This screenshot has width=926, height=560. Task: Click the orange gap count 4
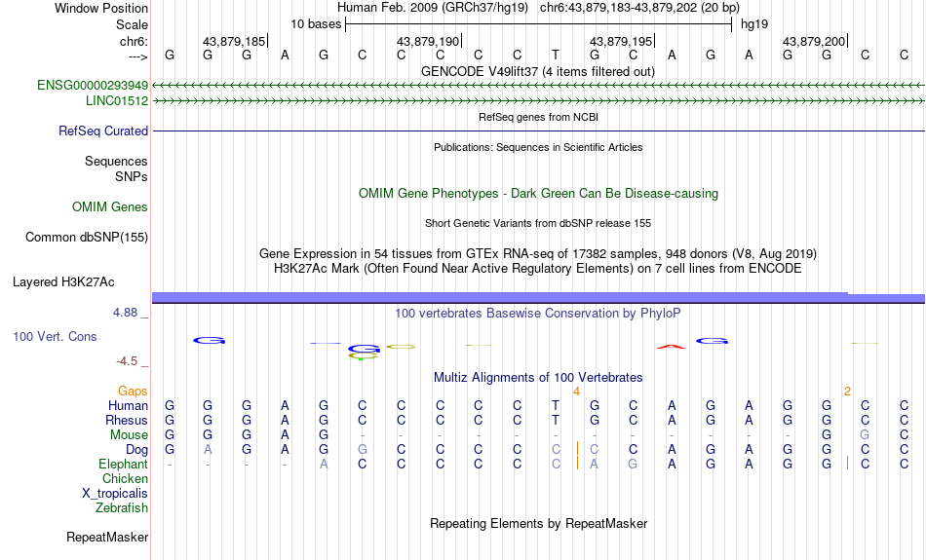pyautogui.click(x=576, y=392)
